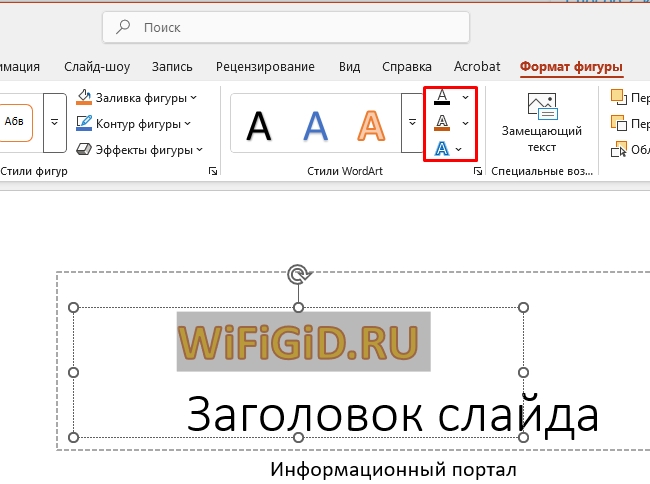650x484 pixels.
Task: Click the Эффекты фигуры icon
Action: 84,149
